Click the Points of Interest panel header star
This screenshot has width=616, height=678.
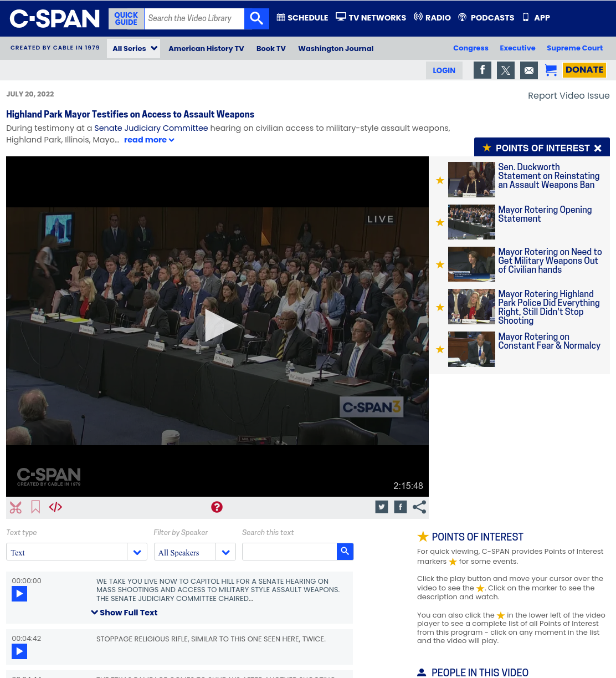click(487, 147)
